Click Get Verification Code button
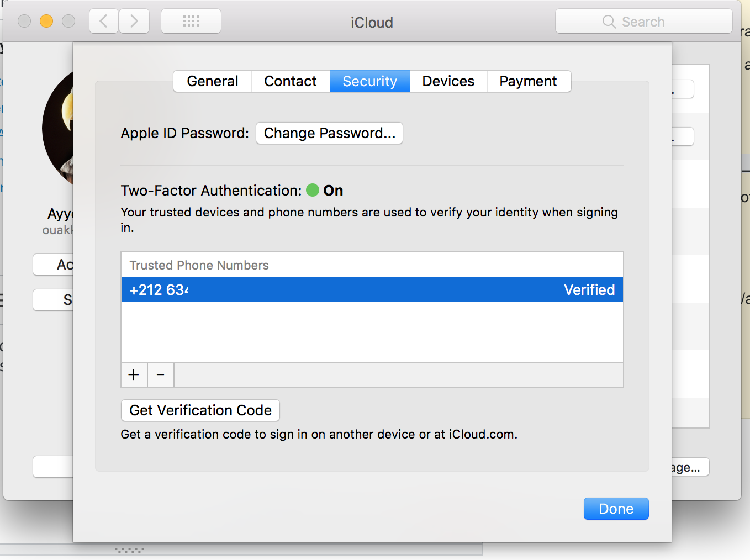 point(200,410)
